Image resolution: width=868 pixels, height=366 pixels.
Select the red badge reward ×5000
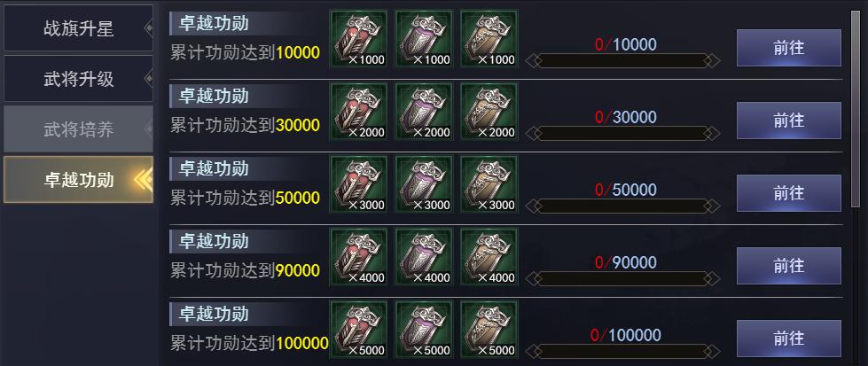pyautogui.click(x=359, y=329)
